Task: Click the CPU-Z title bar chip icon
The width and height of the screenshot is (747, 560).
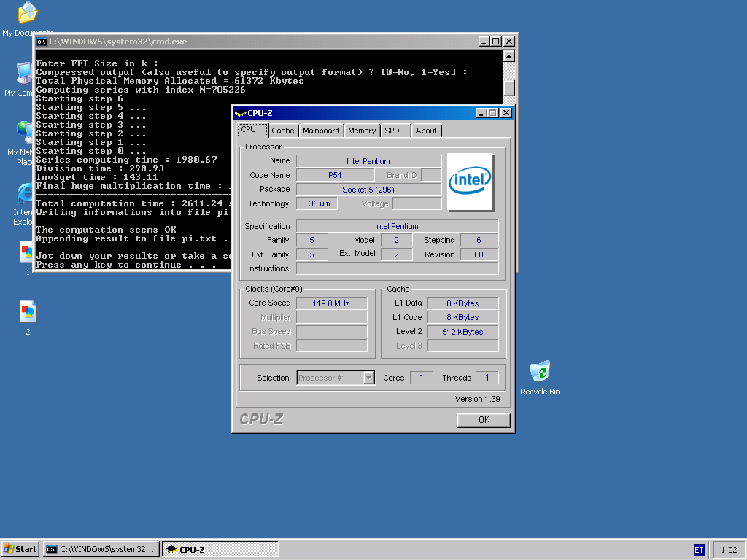Action: click(x=240, y=113)
